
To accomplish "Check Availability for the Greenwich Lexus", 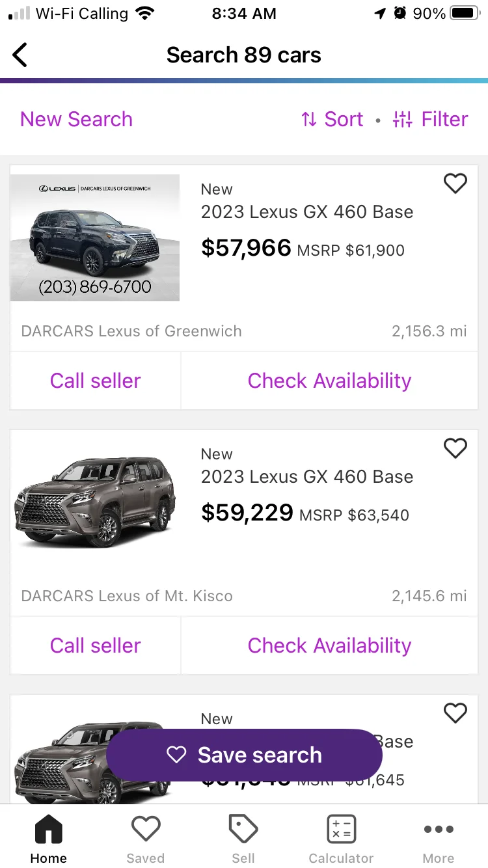I will click(x=329, y=381).
